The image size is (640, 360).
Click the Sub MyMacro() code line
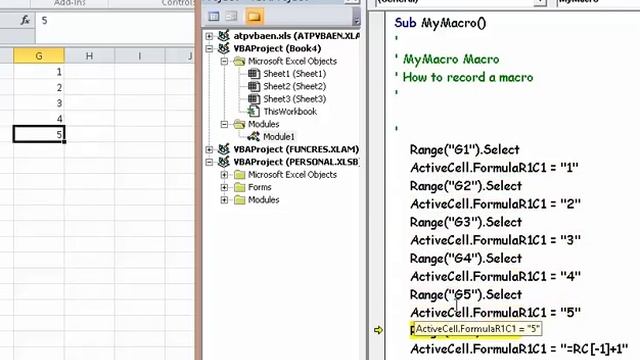440,23
